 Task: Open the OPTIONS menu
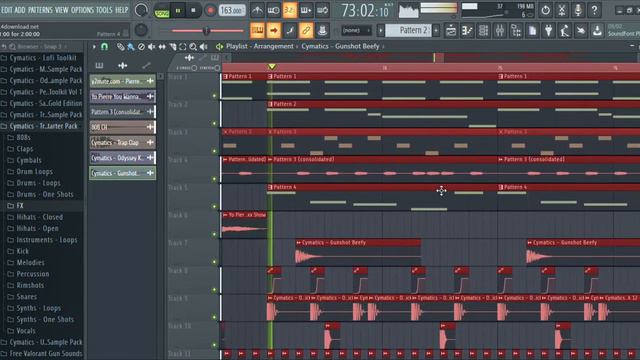pyautogui.click(x=82, y=10)
